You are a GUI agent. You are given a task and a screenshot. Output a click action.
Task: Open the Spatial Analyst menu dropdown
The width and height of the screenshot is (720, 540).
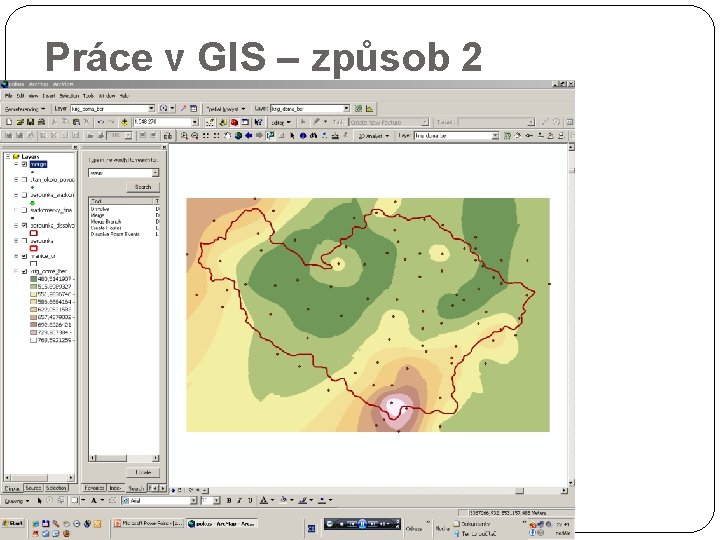[225, 109]
